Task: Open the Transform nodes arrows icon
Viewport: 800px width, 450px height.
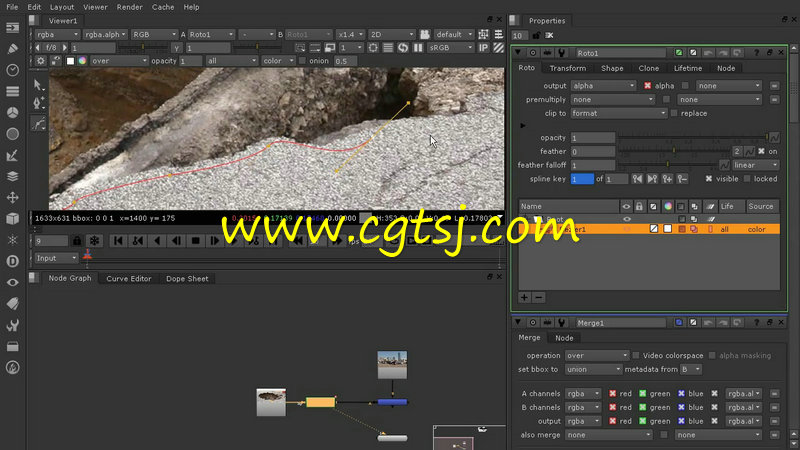Action: click(12, 197)
